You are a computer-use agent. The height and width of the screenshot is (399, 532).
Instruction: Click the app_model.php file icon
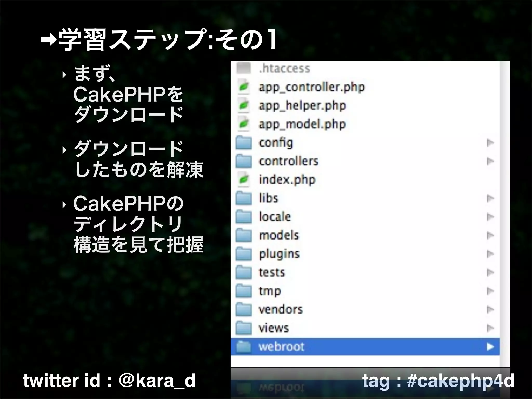point(244,124)
